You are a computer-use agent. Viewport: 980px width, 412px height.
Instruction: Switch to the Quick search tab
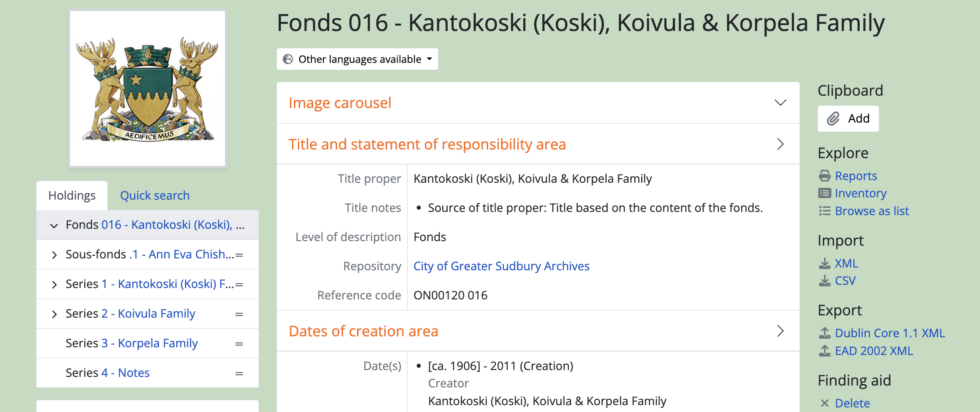tap(155, 196)
